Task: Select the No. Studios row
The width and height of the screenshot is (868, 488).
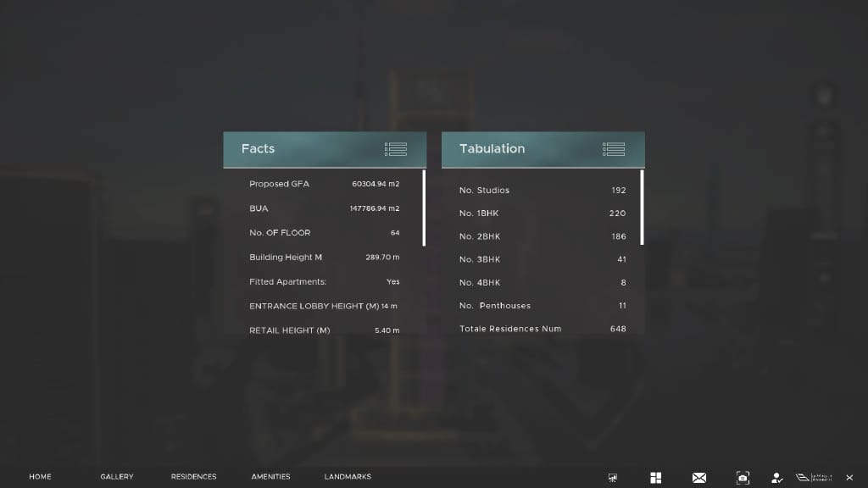Action: tap(542, 191)
